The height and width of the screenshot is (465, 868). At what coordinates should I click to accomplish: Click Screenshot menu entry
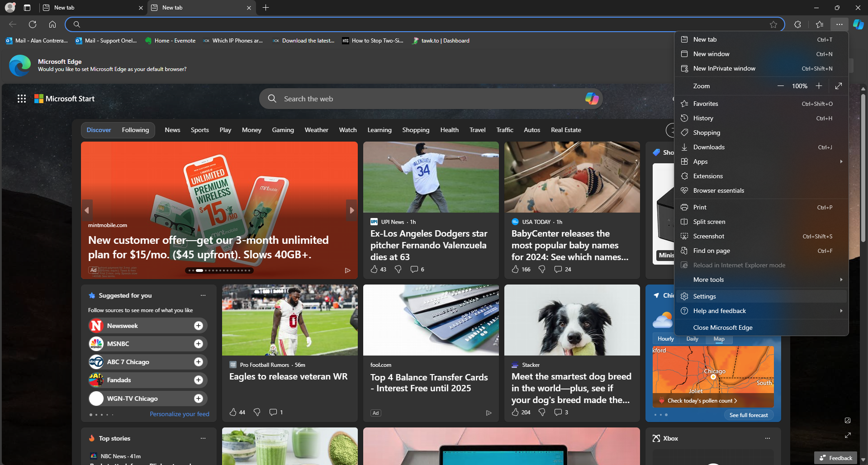point(762,236)
